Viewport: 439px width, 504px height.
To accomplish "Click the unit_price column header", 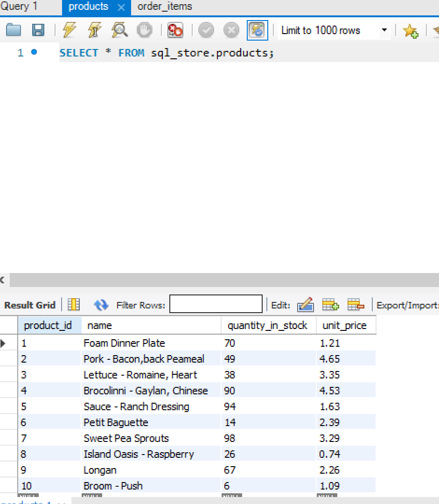I will [344, 325].
